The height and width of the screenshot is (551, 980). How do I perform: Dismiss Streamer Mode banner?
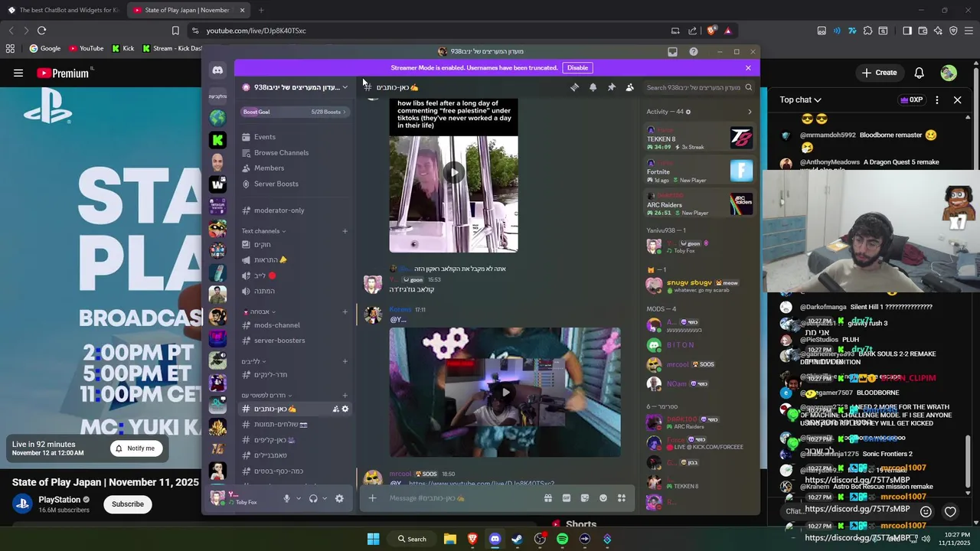748,67
